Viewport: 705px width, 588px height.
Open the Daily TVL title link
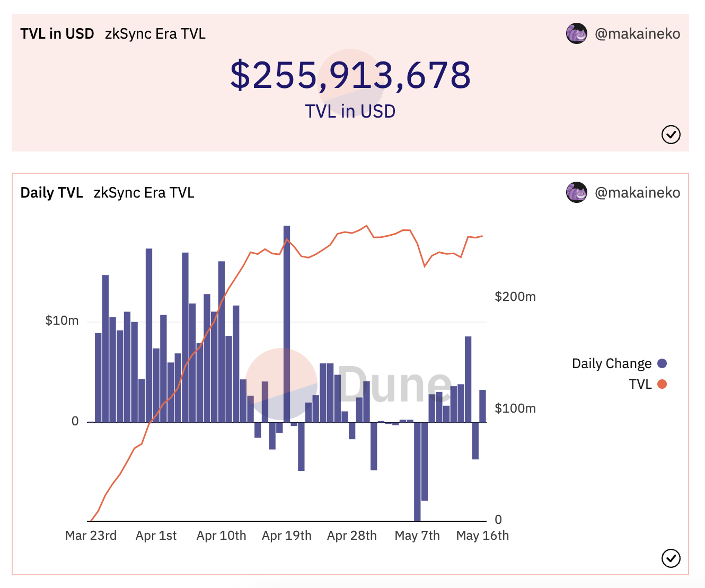51,193
